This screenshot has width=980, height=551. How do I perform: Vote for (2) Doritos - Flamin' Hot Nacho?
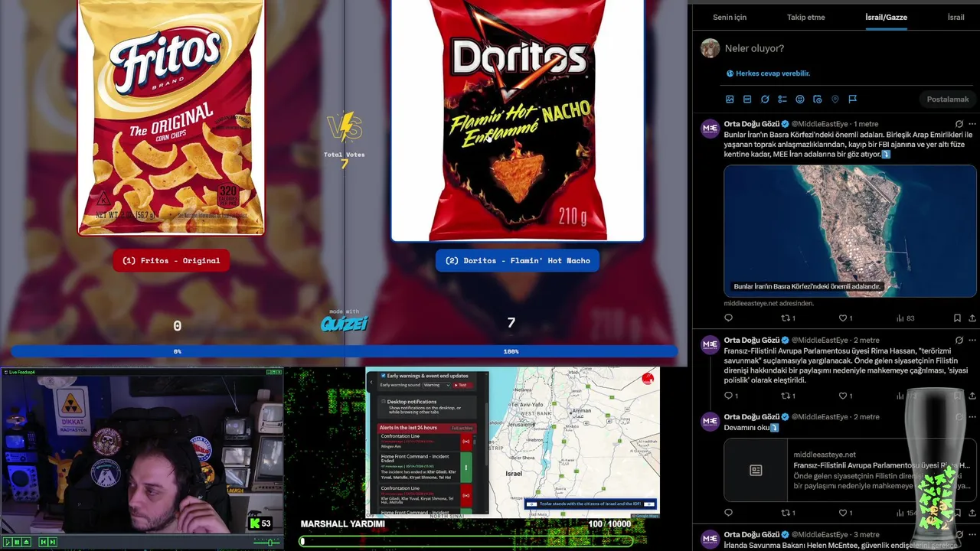click(x=518, y=260)
